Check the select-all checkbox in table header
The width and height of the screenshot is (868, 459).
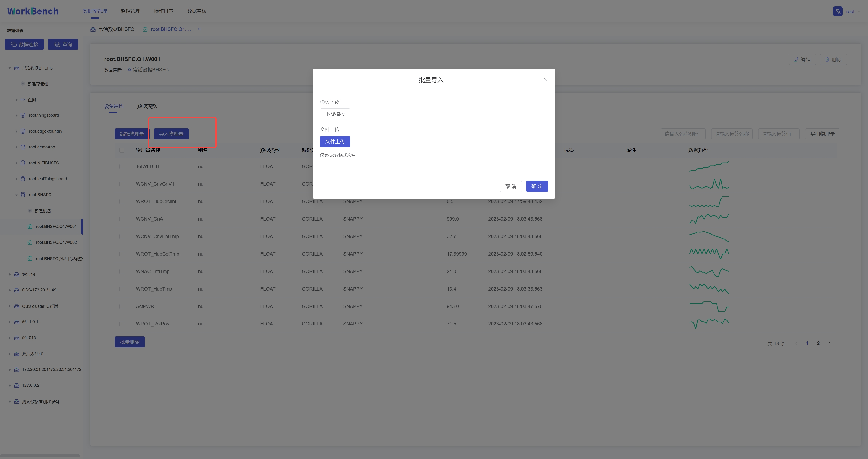click(x=122, y=150)
